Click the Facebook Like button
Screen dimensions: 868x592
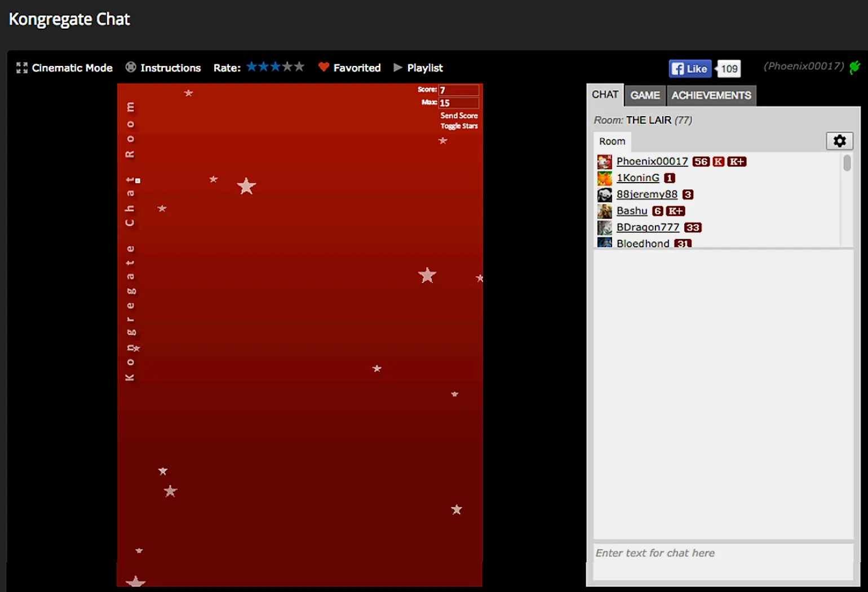690,69
